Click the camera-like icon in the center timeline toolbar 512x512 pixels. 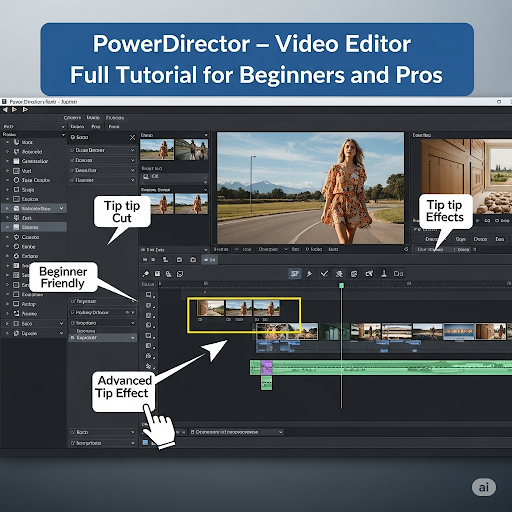(x=369, y=274)
